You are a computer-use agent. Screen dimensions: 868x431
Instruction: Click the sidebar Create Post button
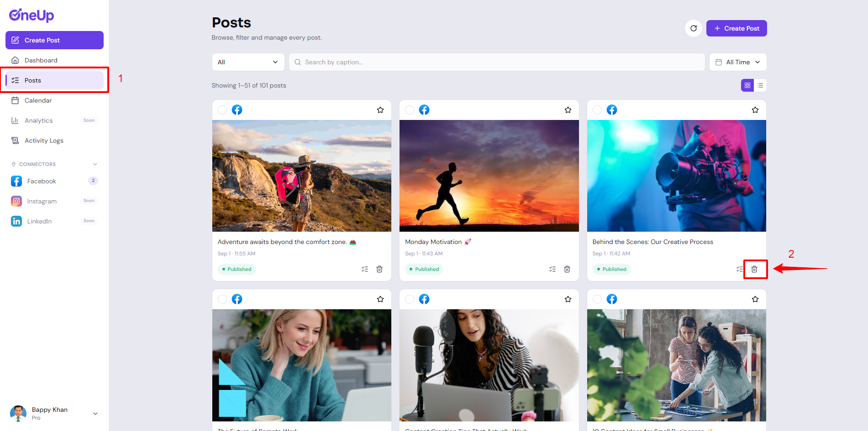(54, 40)
